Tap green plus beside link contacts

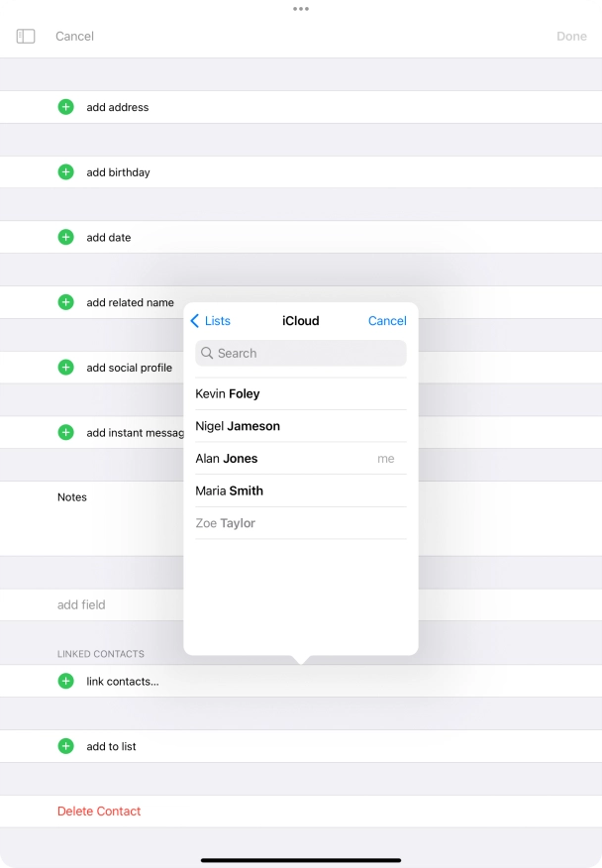click(65, 681)
